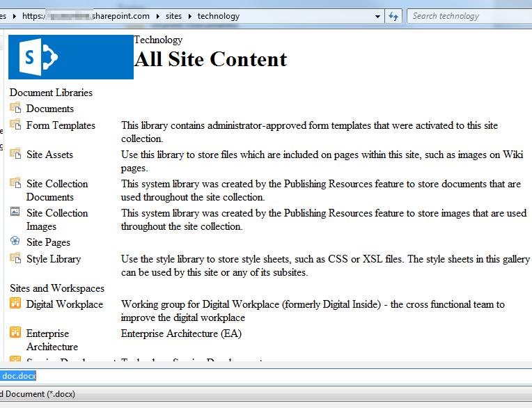Click the All Site Content heading
532x408 pixels.
pos(210,59)
